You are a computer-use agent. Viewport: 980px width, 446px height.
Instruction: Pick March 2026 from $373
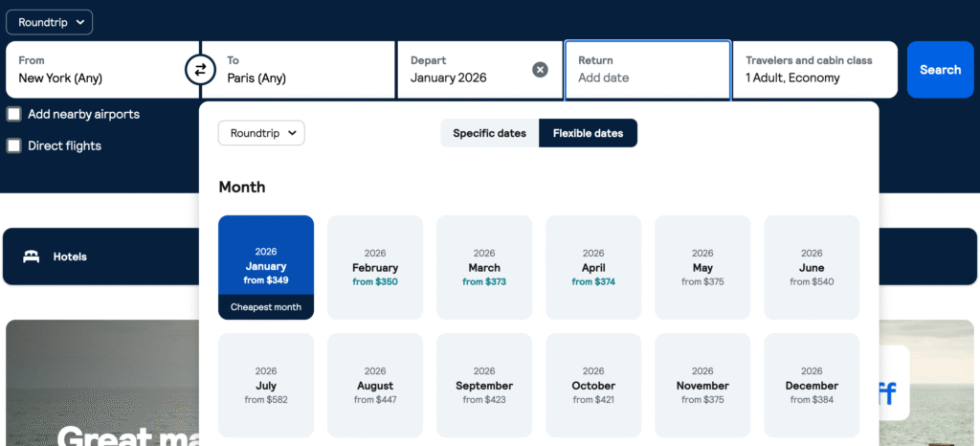[484, 267]
